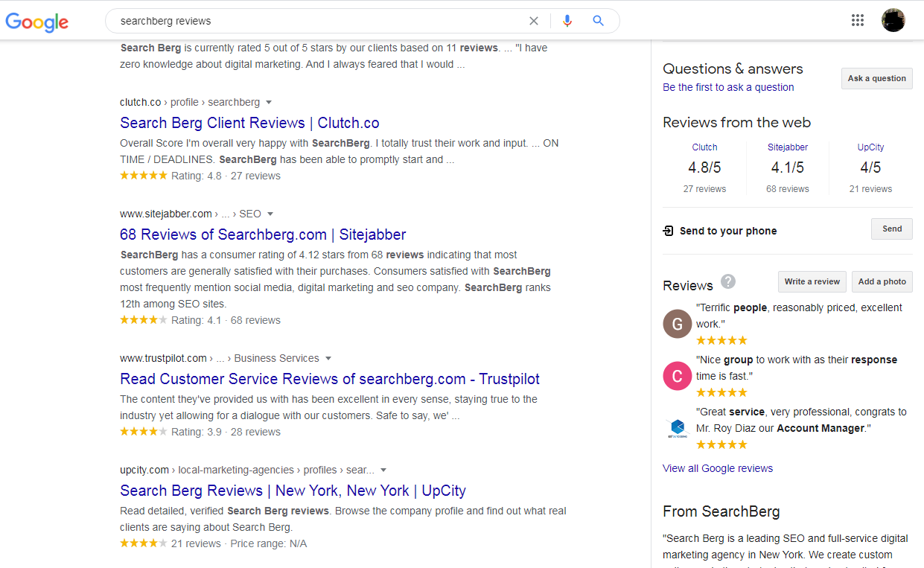Click the '68 reviews' text under Sitejabber

[788, 189]
